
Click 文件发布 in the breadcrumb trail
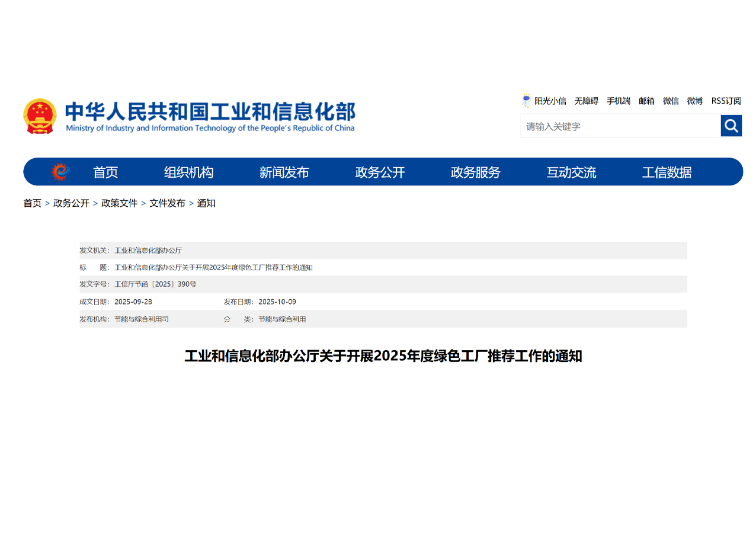click(167, 203)
